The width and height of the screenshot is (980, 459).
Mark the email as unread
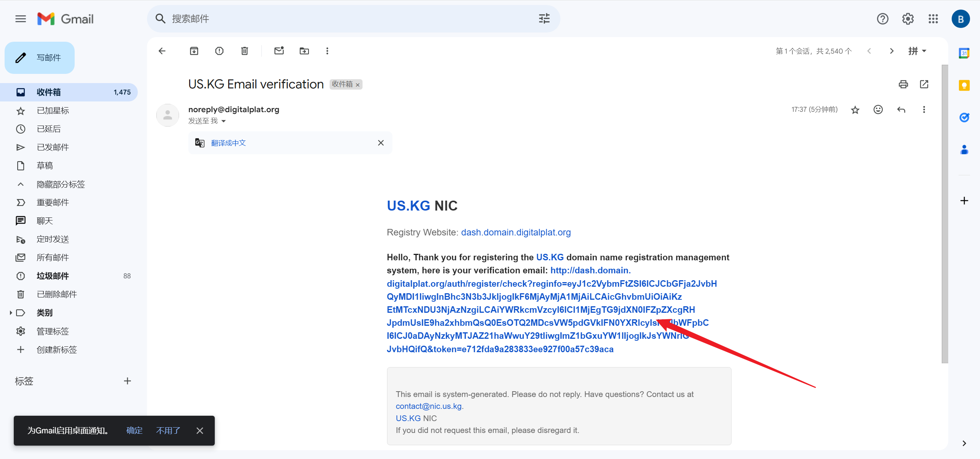coord(279,51)
